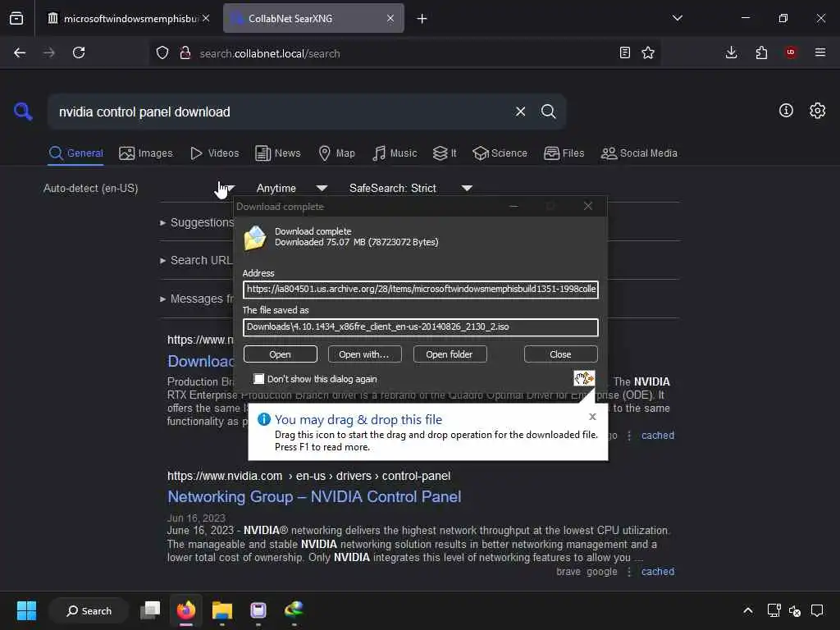Viewport: 840px width, 630px height.
Task: Submit search with the magnifier button
Action: [549, 112]
